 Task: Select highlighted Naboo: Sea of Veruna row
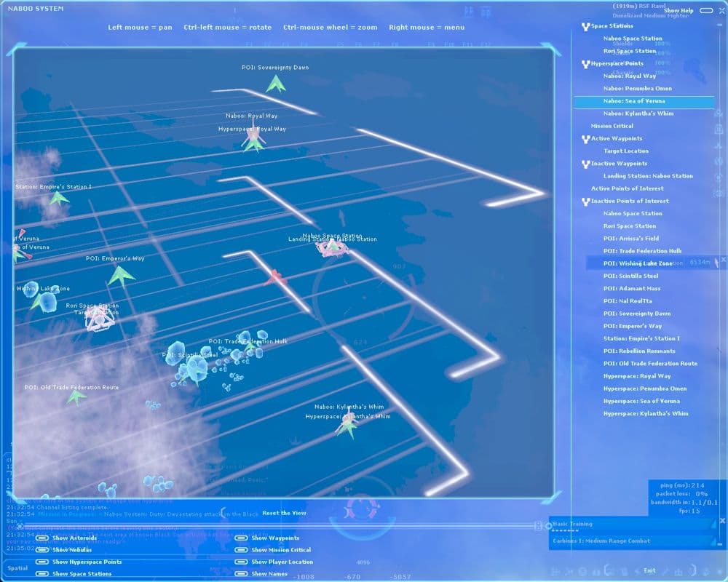click(x=644, y=101)
